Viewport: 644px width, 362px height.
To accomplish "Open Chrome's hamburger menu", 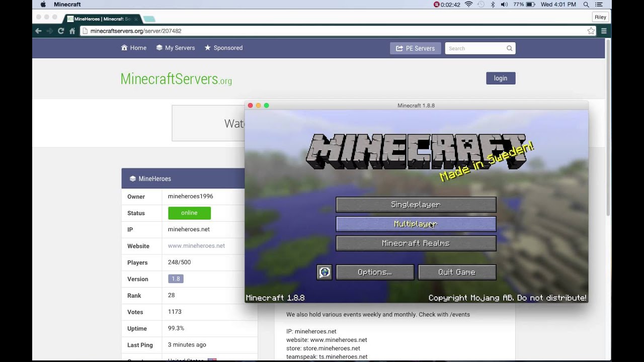I will click(x=604, y=31).
